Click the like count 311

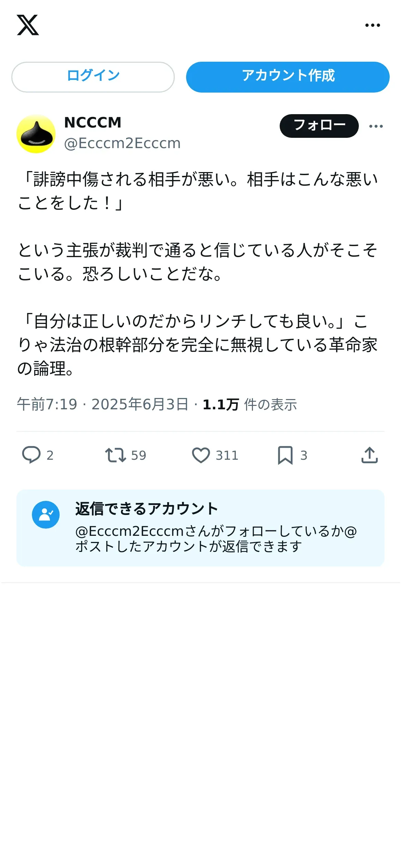[x=227, y=456]
